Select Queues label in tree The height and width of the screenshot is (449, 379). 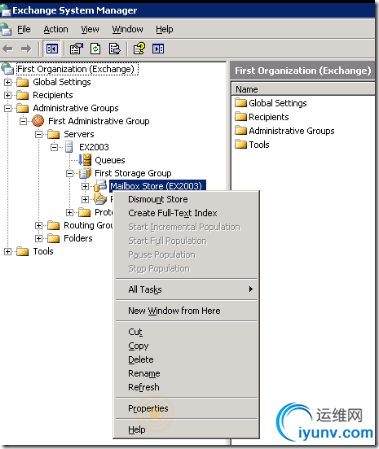coord(110,160)
